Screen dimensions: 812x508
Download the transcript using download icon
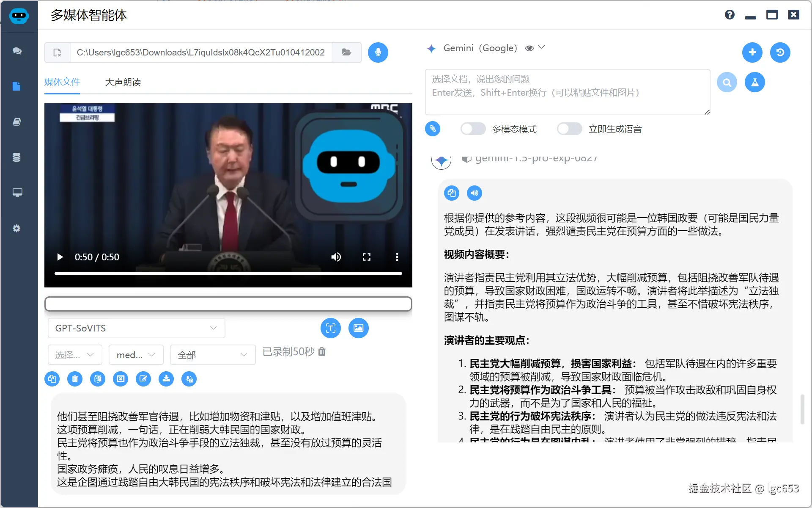(166, 378)
